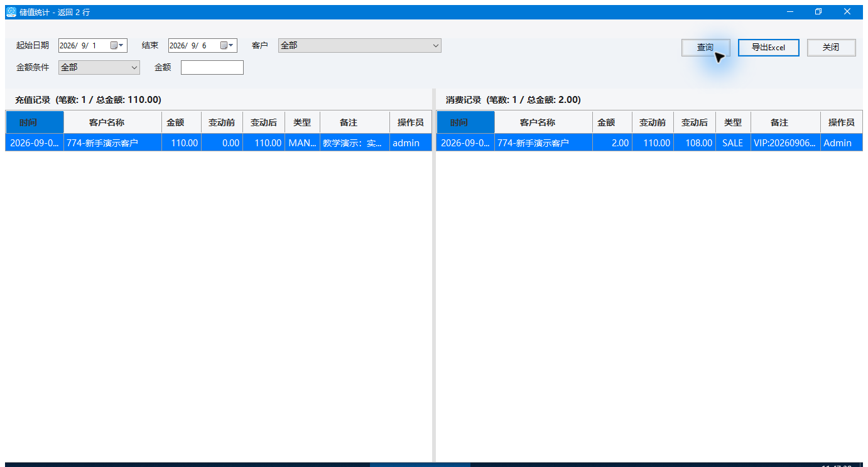Sort 消费记录 by 变动前 column header
868x467 pixels.
click(653, 122)
